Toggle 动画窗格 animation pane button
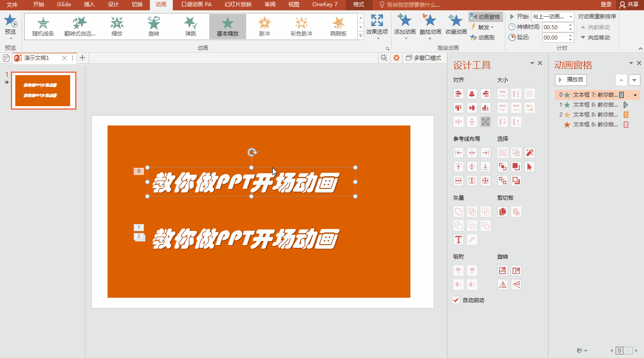 [x=485, y=17]
